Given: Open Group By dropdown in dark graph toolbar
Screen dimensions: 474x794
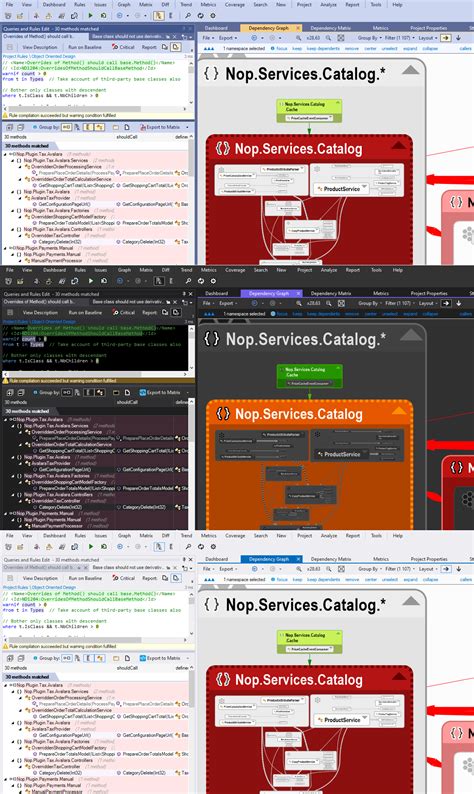Looking at the screenshot, I should 369,303.
